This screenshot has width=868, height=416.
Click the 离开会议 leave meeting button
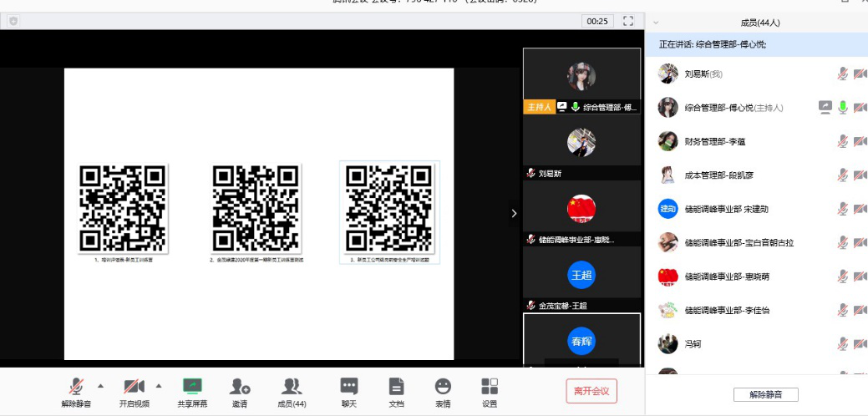[591, 391]
